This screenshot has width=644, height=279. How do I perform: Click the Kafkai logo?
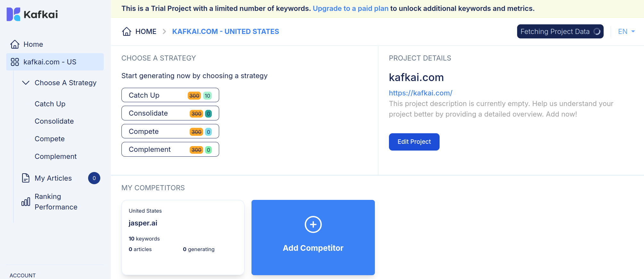[32, 14]
